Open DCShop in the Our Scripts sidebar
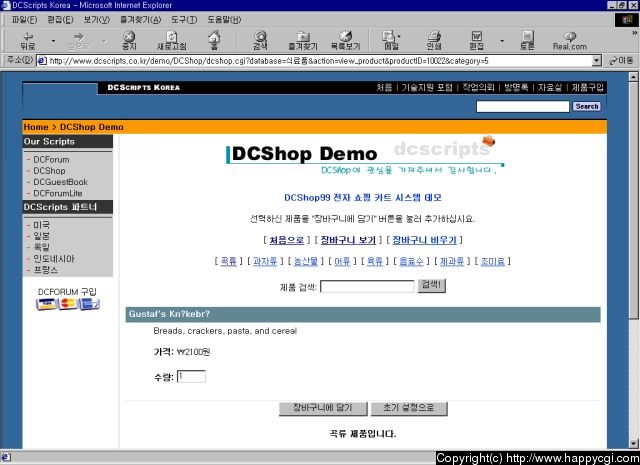Screen dimensions: 640x465 pos(49,171)
